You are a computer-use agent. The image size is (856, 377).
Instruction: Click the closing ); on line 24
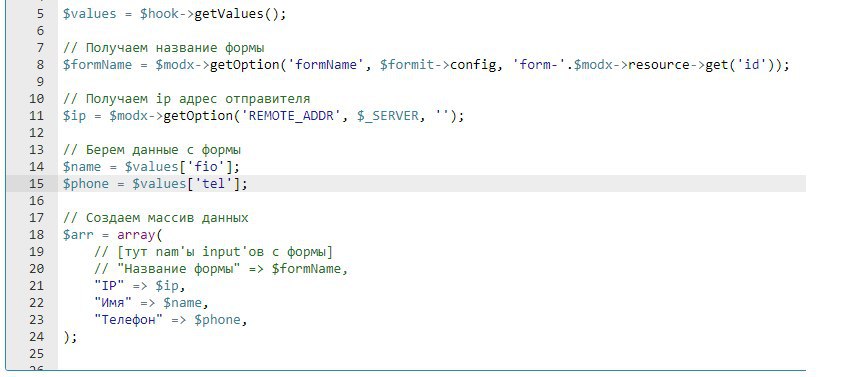[70, 337]
